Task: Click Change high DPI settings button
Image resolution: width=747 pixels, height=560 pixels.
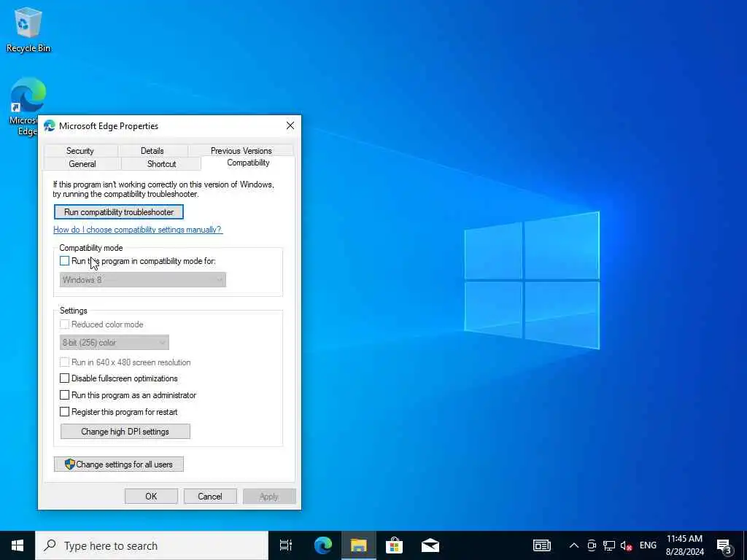Action: (125, 432)
